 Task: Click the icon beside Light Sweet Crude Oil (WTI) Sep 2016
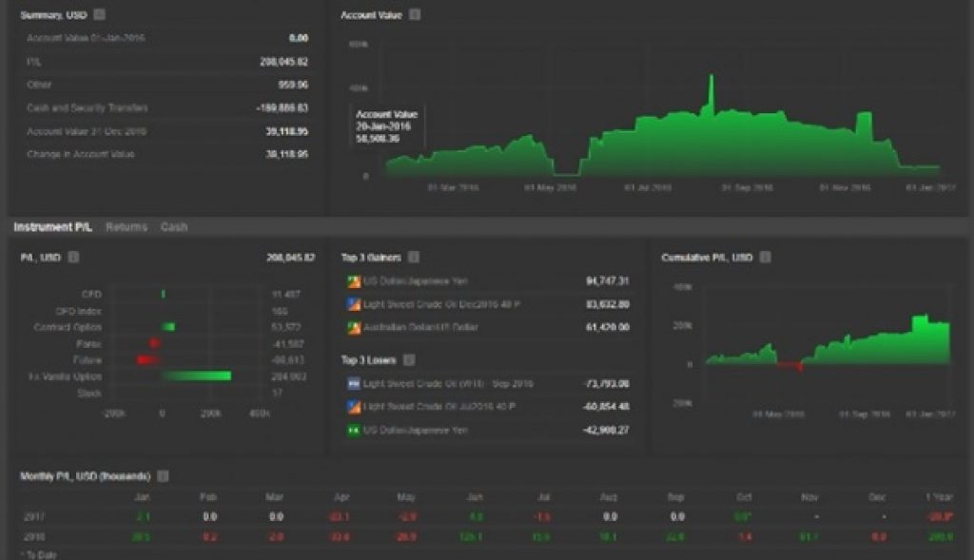coord(354,384)
